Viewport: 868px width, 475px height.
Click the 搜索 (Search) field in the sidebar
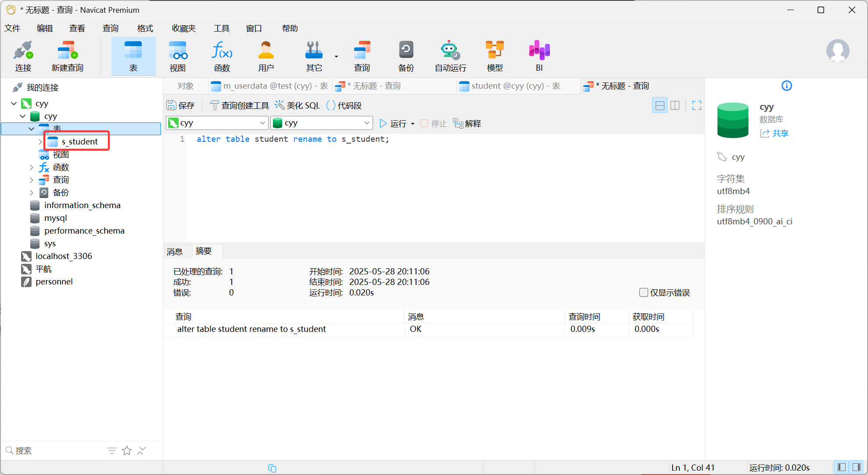53,450
